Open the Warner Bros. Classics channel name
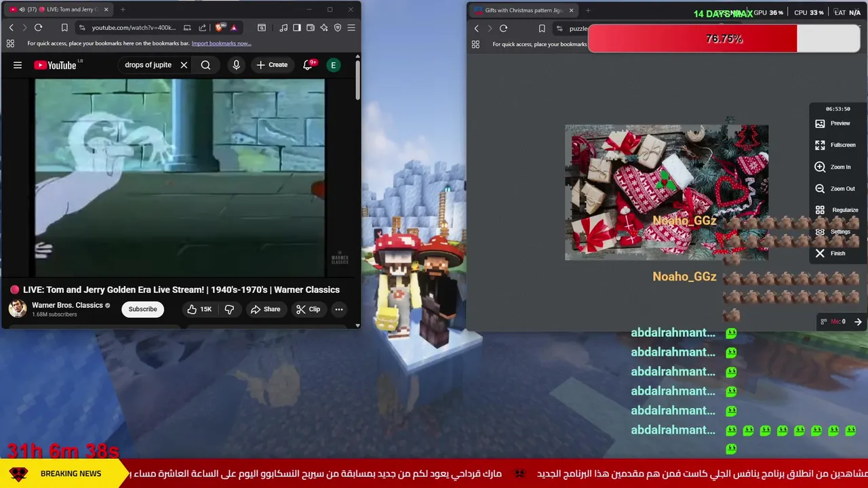868x488 pixels. click(67, 305)
